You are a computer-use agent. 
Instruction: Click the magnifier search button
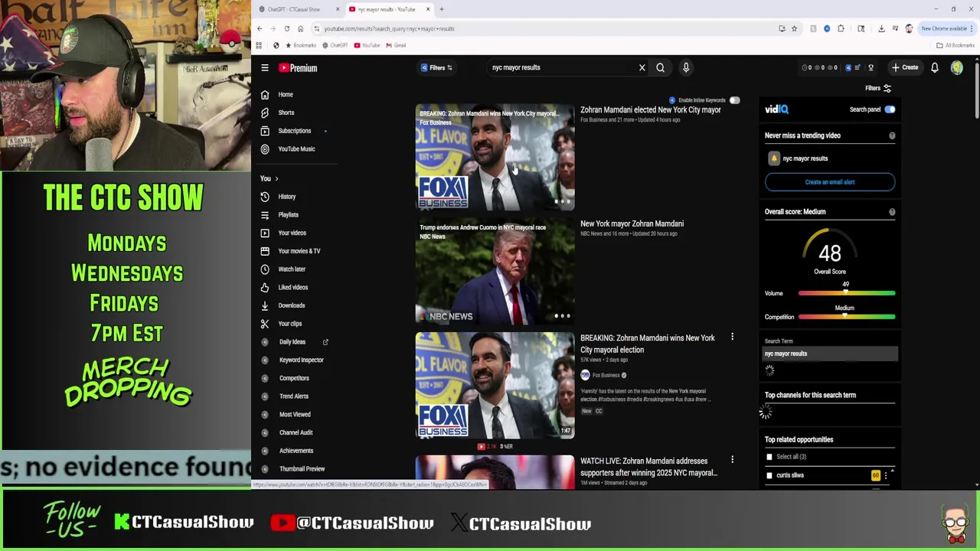click(x=660, y=67)
